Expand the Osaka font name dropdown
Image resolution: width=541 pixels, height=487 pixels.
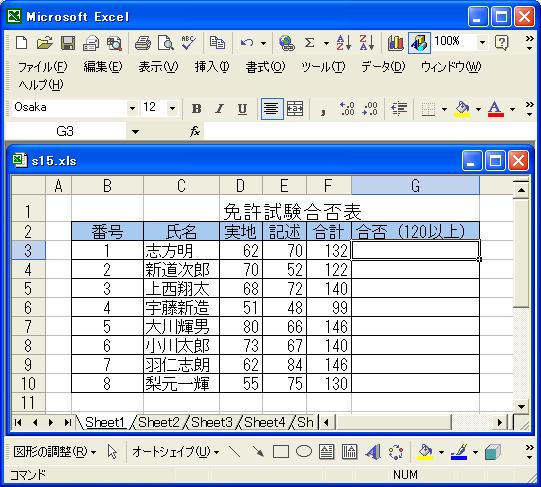coord(132,109)
